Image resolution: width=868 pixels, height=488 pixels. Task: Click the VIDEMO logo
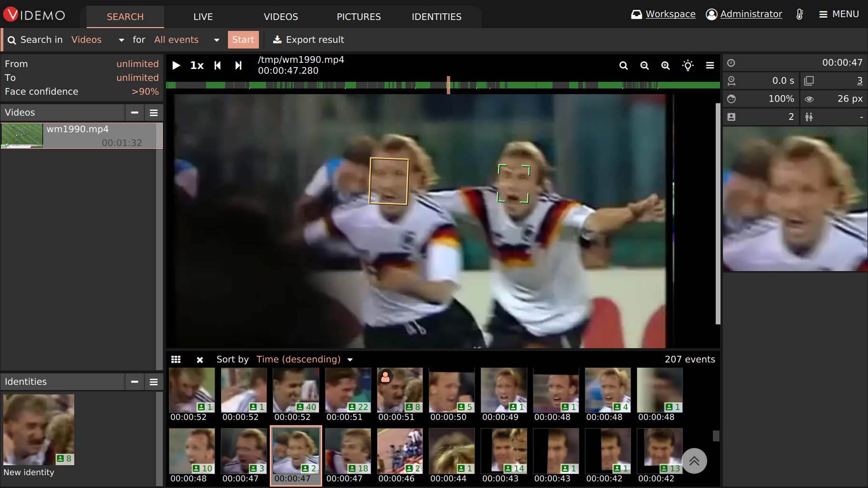pos(34,15)
